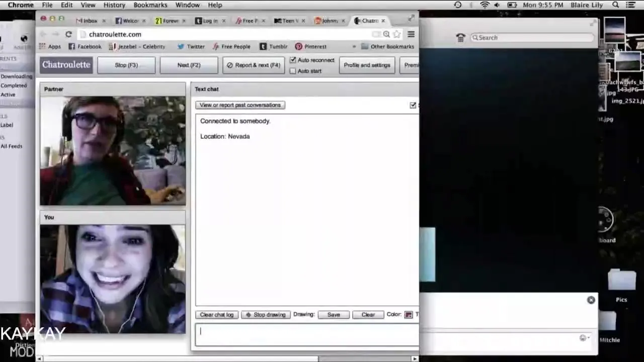Open the Apps bookmarks shortcut

point(50,46)
